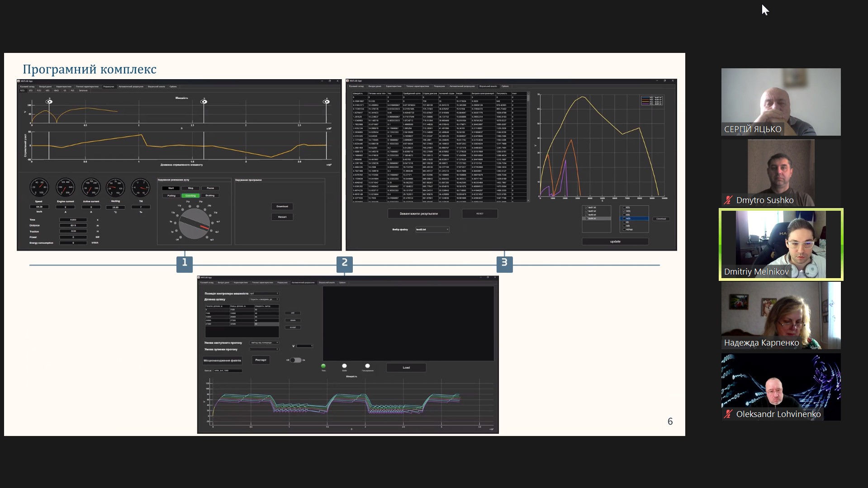Uncheck the V(S) checkbox in graph list
Viewport: 868px width, 488px height.
pos(624,211)
